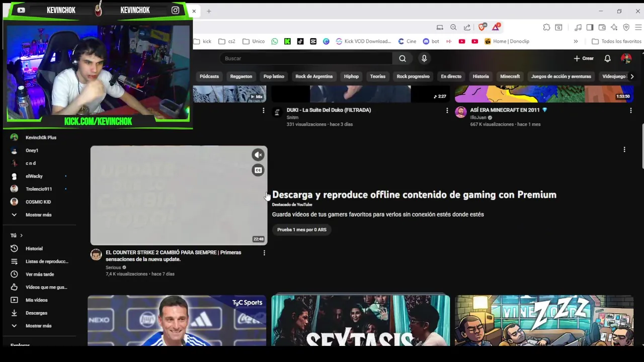Open the Counter Strike 2 video thumbnail
The width and height of the screenshot is (644, 362).
pyautogui.click(x=179, y=195)
